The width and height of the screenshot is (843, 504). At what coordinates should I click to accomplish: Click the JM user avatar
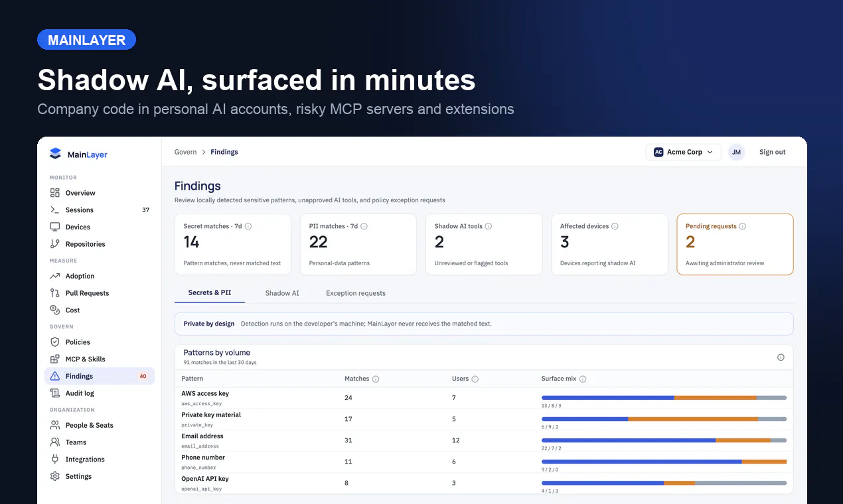(x=736, y=152)
